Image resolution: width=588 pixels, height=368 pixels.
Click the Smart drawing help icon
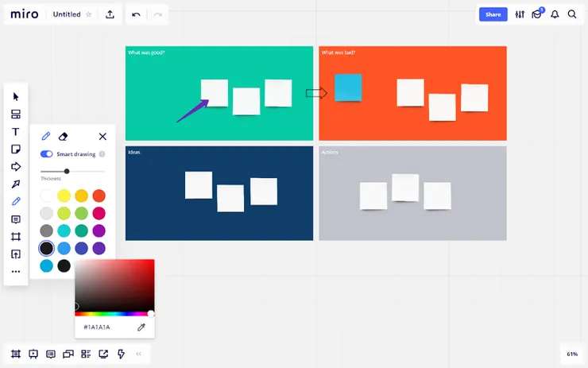click(x=102, y=154)
